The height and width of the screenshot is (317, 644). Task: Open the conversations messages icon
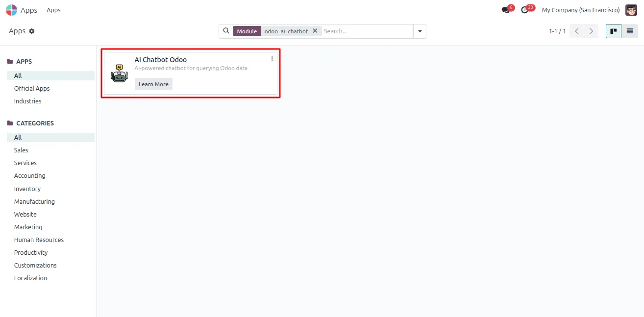tap(506, 10)
